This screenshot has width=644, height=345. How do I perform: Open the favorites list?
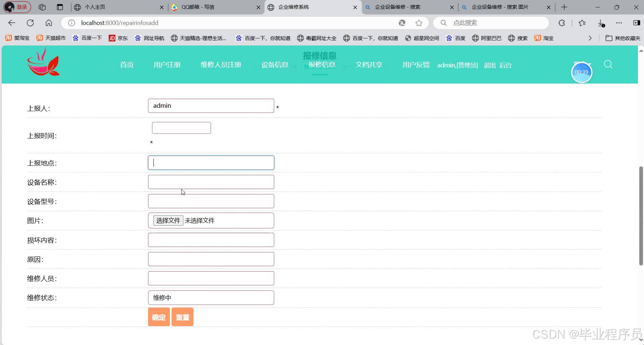[x=582, y=23]
